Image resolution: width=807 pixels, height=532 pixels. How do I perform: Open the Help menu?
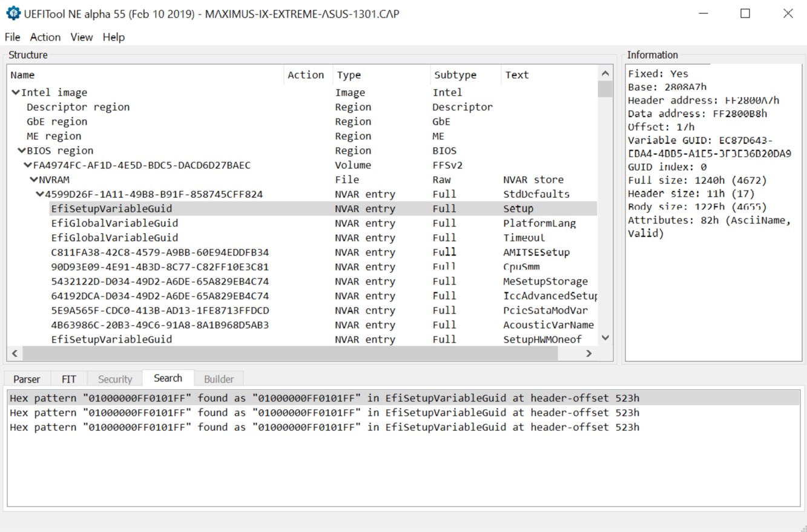[x=114, y=37]
